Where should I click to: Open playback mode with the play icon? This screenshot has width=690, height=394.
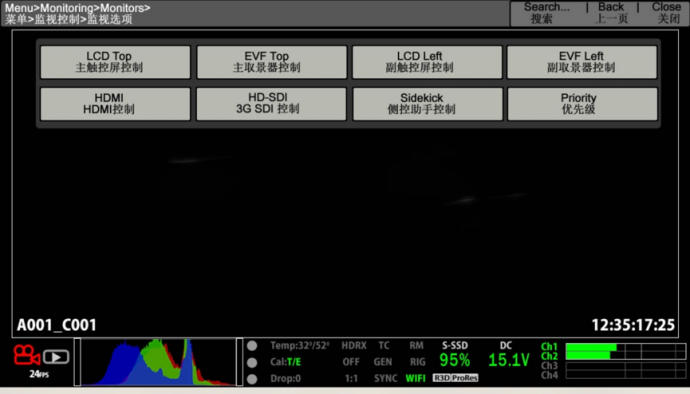point(56,357)
